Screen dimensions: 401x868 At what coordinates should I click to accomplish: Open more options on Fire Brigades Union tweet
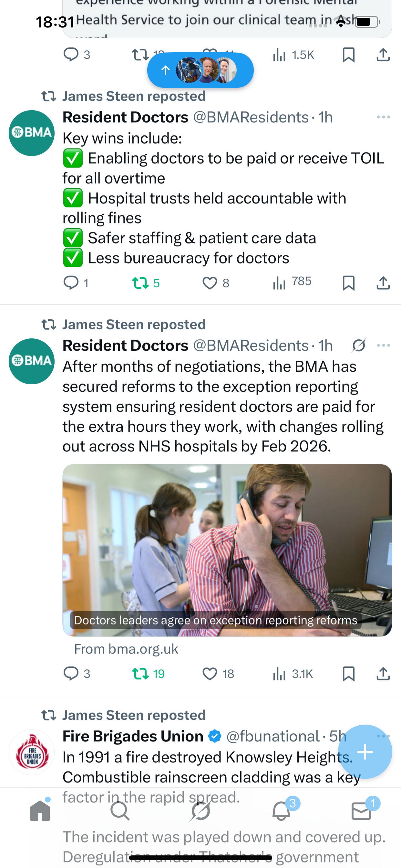pos(384,736)
